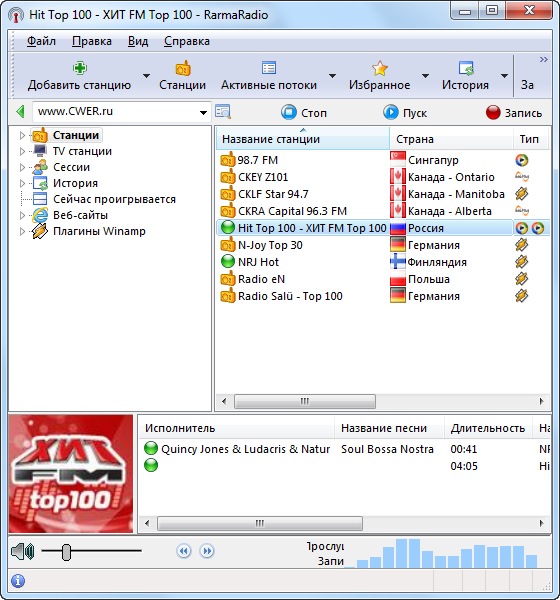Click the media type icon for 98.7 FM
The image size is (560, 600).
point(521,160)
